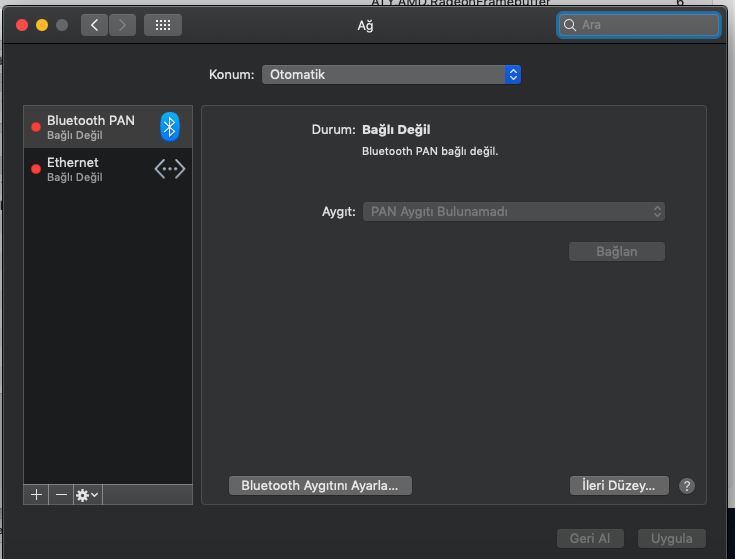Open the Konum location dropdown

point(391,75)
